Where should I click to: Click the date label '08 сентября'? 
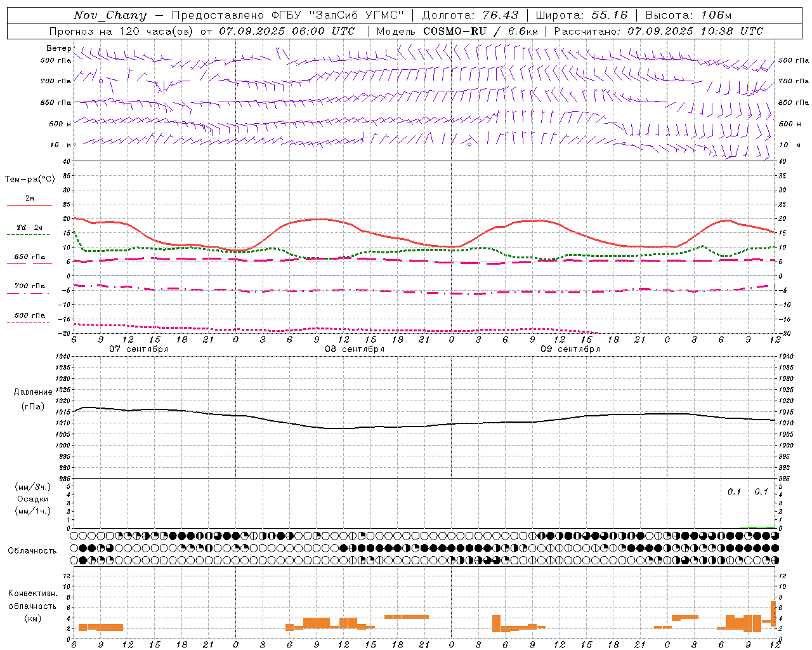click(355, 349)
